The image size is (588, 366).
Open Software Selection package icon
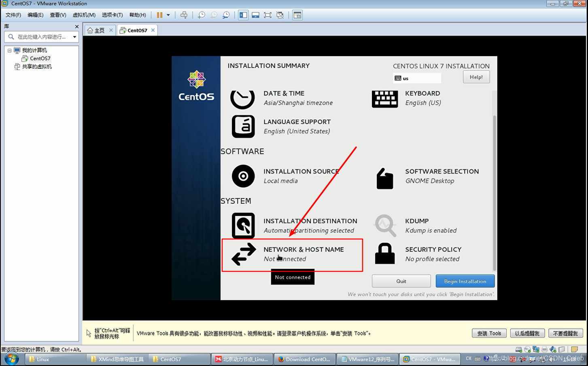(385, 179)
